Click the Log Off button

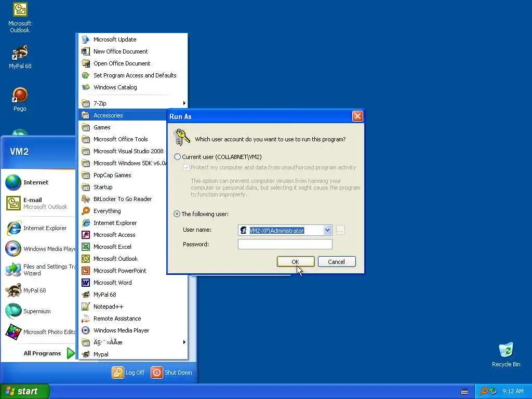128,373
